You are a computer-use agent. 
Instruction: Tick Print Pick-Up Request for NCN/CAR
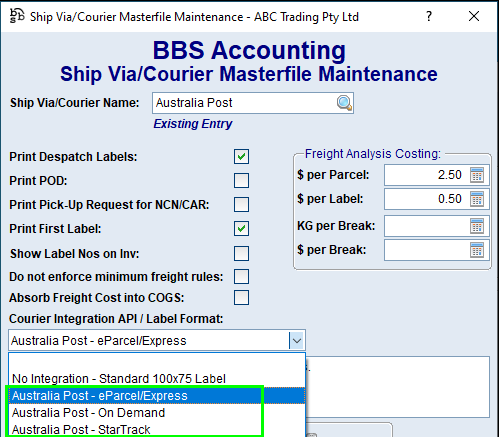(x=241, y=205)
